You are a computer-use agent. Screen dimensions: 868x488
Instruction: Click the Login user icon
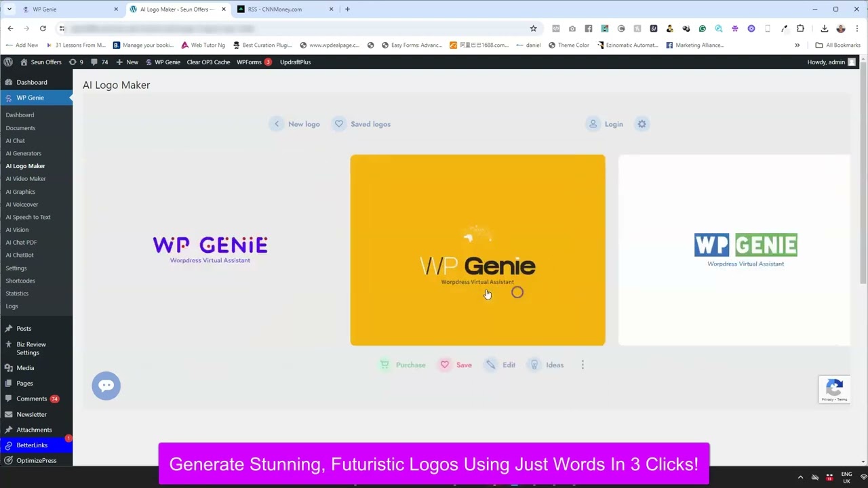pos(593,124)
